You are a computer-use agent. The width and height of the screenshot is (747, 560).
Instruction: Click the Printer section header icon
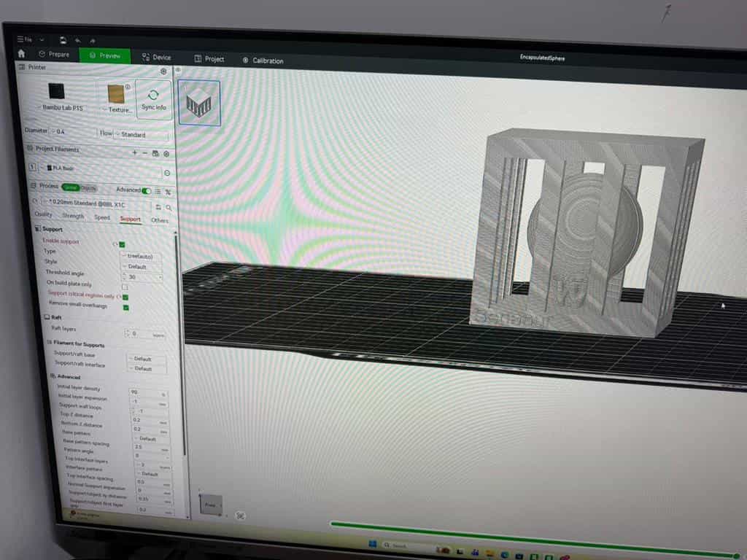tap(21, 66)
